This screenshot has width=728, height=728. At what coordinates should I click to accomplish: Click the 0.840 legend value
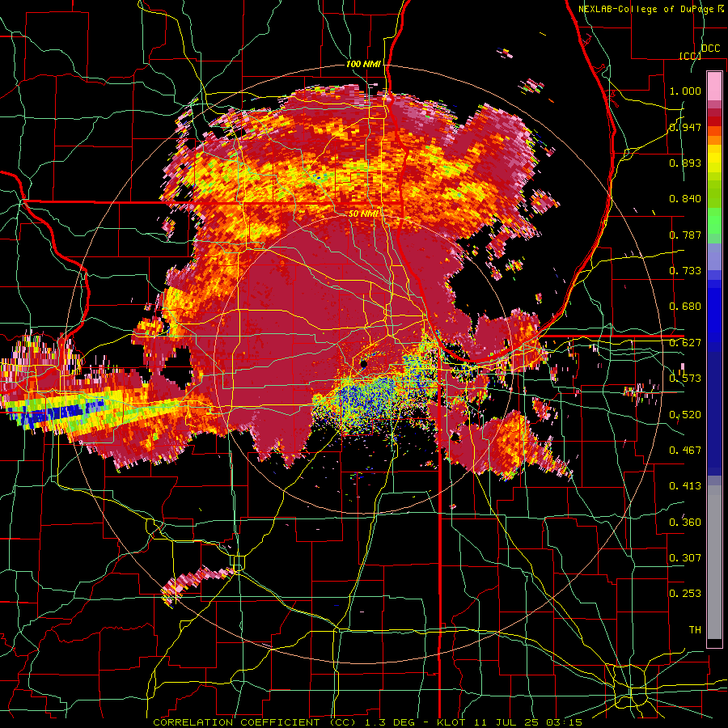[x=685, y=199]
